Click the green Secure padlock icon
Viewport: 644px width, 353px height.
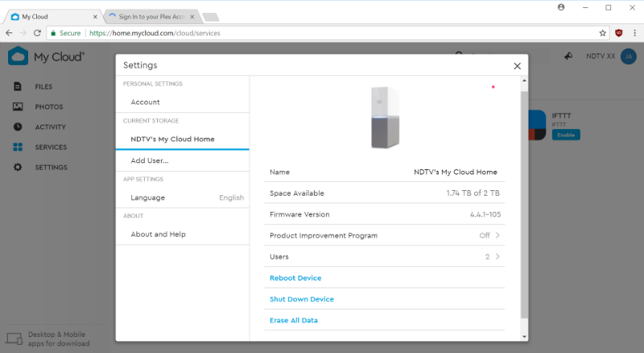(53, 33)
